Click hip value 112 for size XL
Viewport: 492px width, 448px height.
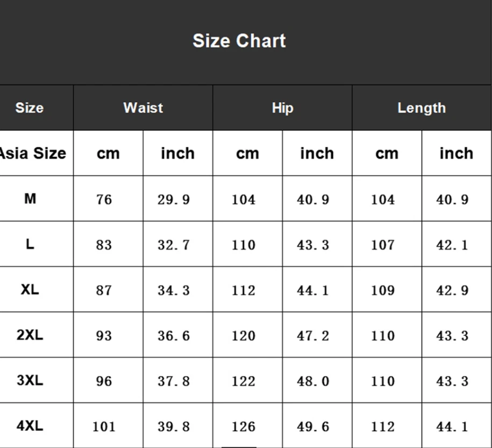[x=244, y=290]
